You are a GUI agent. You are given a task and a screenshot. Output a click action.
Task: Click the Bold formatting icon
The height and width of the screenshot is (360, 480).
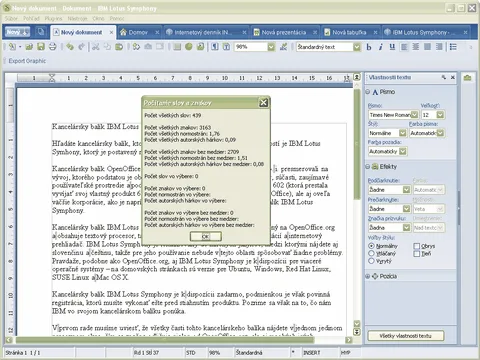369,47
